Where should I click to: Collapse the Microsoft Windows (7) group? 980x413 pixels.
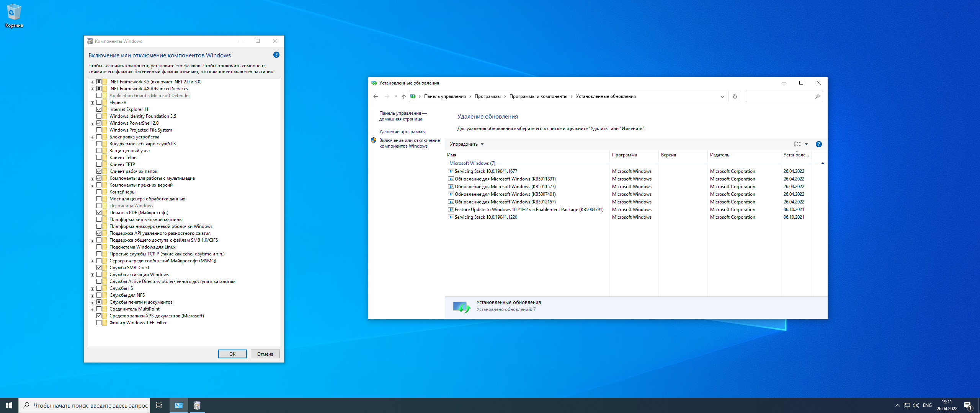[x=823, y=163]
